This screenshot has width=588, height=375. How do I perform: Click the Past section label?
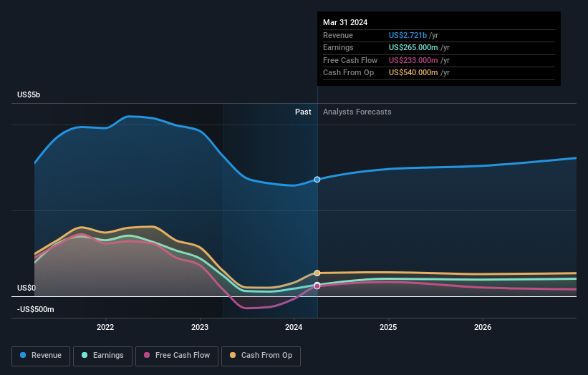click(303, 112)
